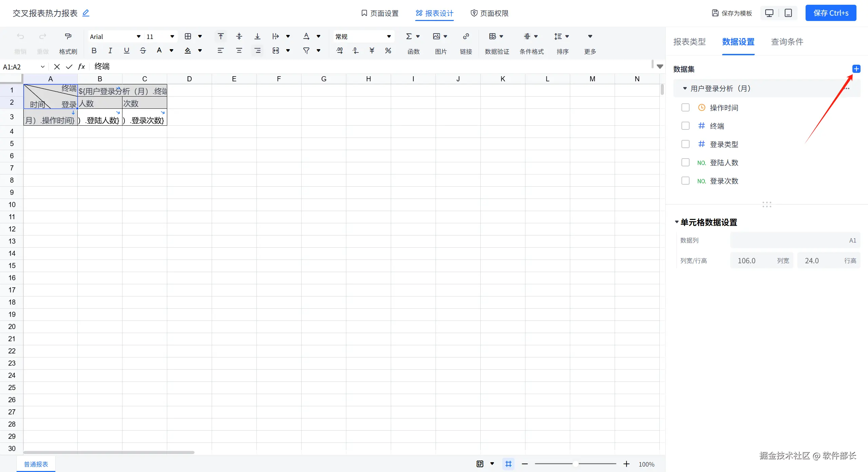Toggle bold text formatting

(x=94, y=51)
